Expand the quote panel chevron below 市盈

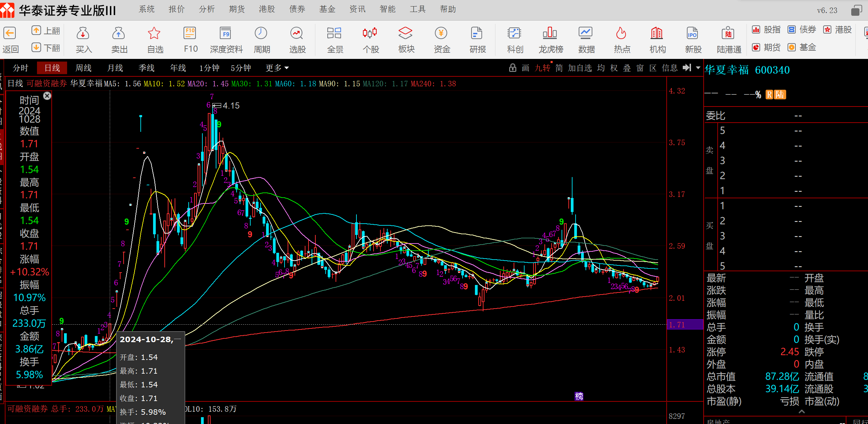(802, 412)
